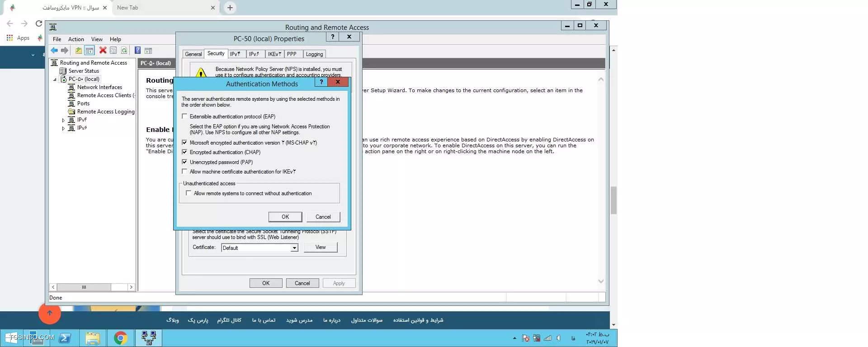
Task: Click the browser Back arrow
Action: (10, 23)
